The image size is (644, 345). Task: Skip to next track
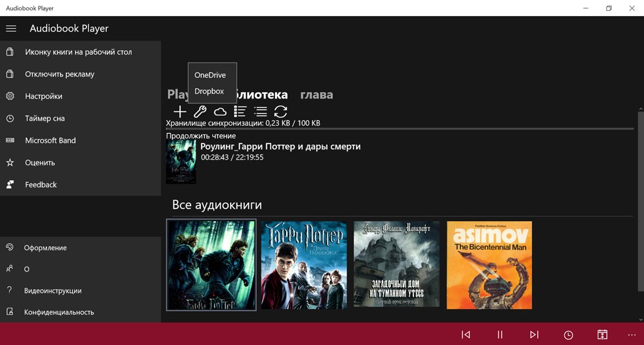pyautogui.click(x=534, y=334)
